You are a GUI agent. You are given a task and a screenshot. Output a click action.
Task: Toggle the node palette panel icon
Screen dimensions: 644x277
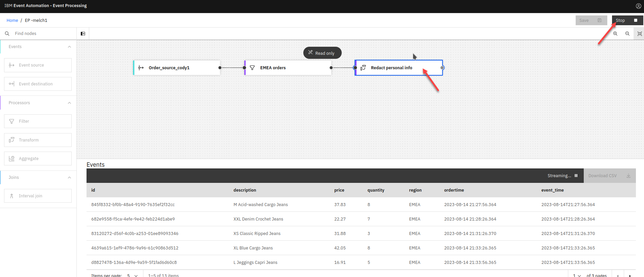coord(83,34)
